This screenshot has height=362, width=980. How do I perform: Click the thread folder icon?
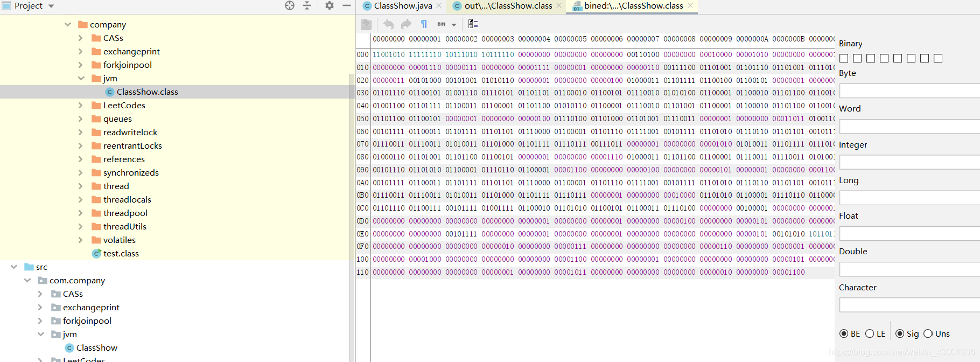[96, 186]
